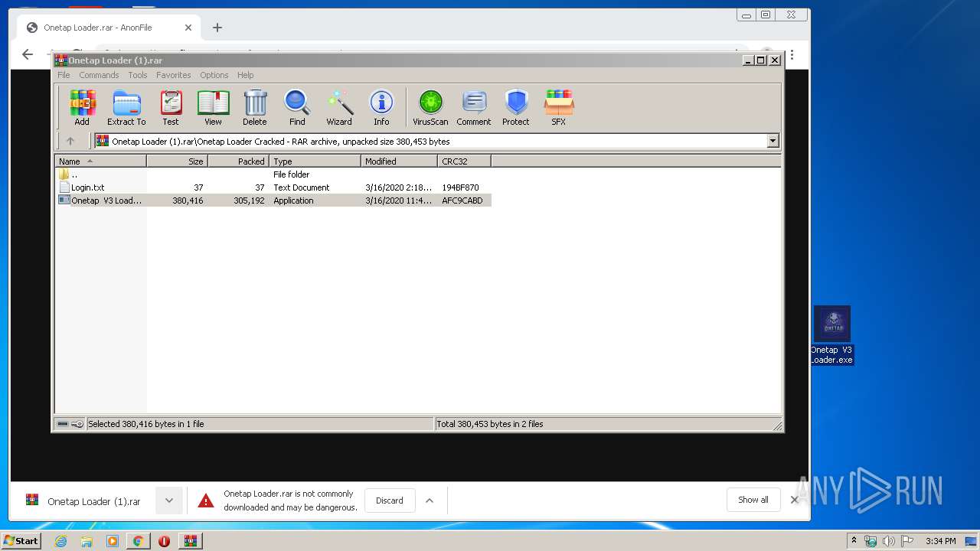This screenshot has width=980, height=551.
Task: Switch to WinRAR taskbar button
Action: tap(190, 541)
